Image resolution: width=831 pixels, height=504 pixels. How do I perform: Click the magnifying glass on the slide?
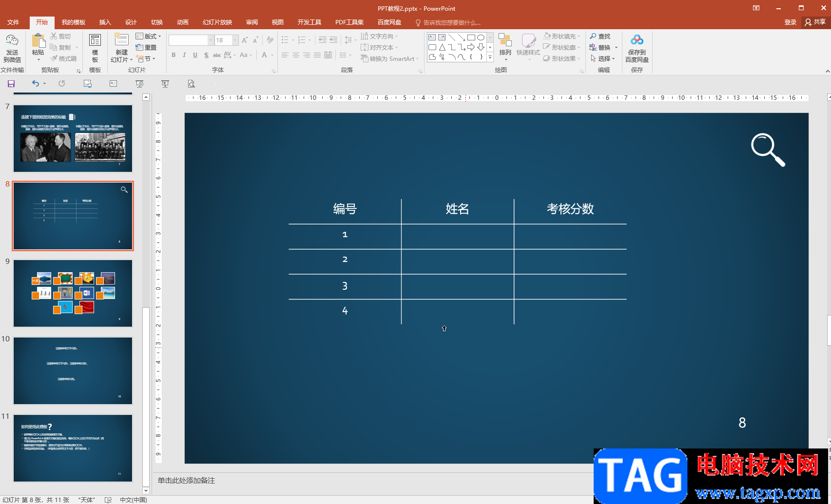[x=768, y=150]
